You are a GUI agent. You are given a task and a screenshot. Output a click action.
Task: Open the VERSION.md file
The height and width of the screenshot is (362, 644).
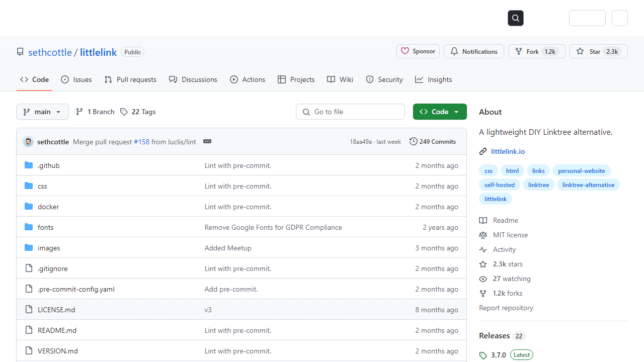point(58,351)
